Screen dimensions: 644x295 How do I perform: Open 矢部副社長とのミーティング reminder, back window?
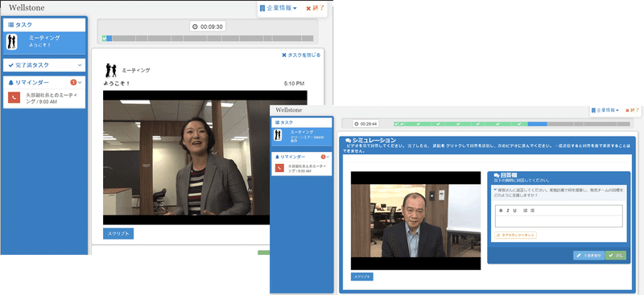pos(44,98)
